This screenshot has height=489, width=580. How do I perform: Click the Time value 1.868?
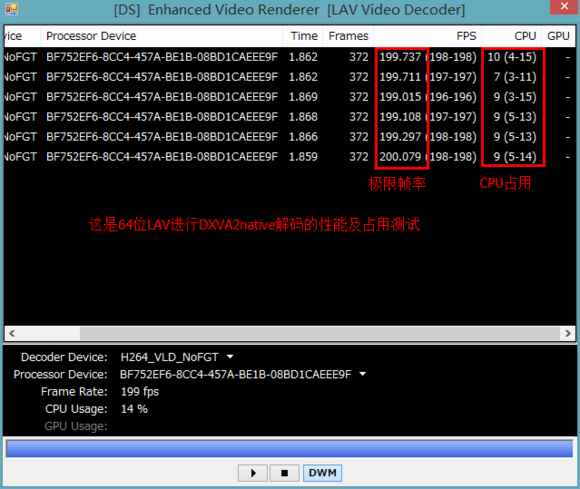(x=303, y=117)
